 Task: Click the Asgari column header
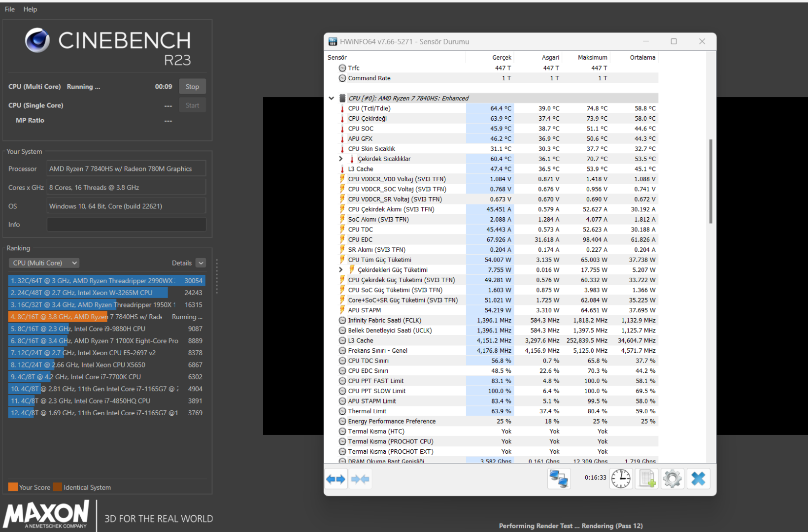[x=550, y=58]
